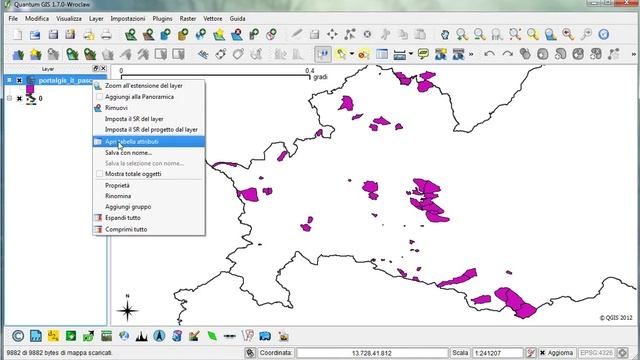The image size is (640, 360).
Task: Click the Undo arrow in the toolbar
Action: tap(489, 54)
